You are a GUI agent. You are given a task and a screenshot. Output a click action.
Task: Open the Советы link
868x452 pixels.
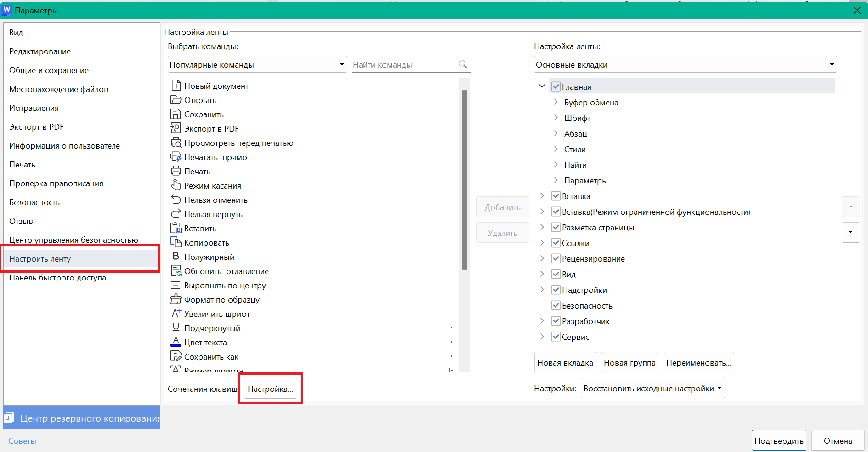pos(22,441)
